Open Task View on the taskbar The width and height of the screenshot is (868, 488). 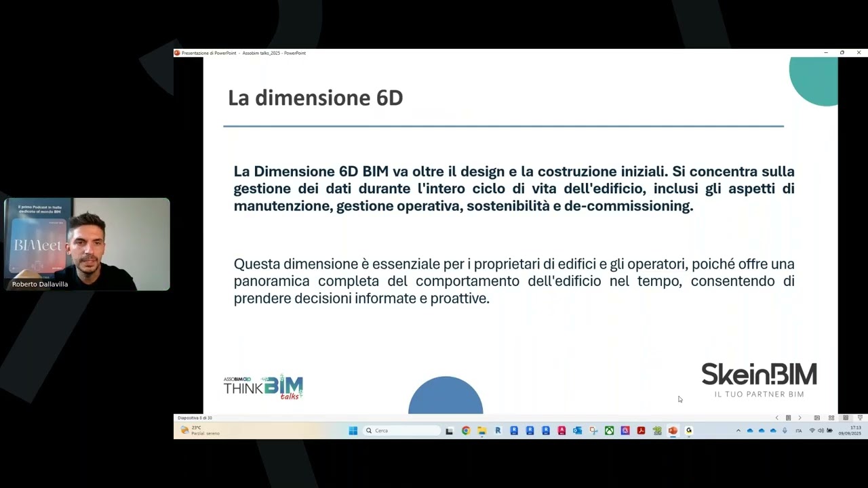449,430
